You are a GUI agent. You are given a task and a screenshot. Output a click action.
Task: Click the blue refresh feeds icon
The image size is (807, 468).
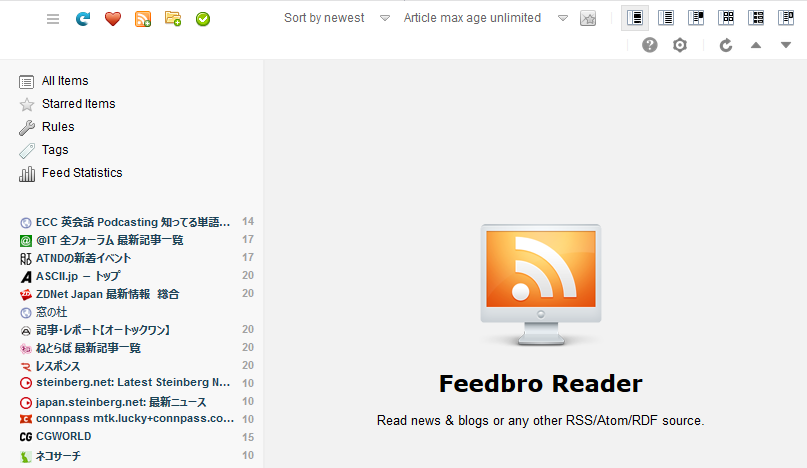[x=82, y=19]
